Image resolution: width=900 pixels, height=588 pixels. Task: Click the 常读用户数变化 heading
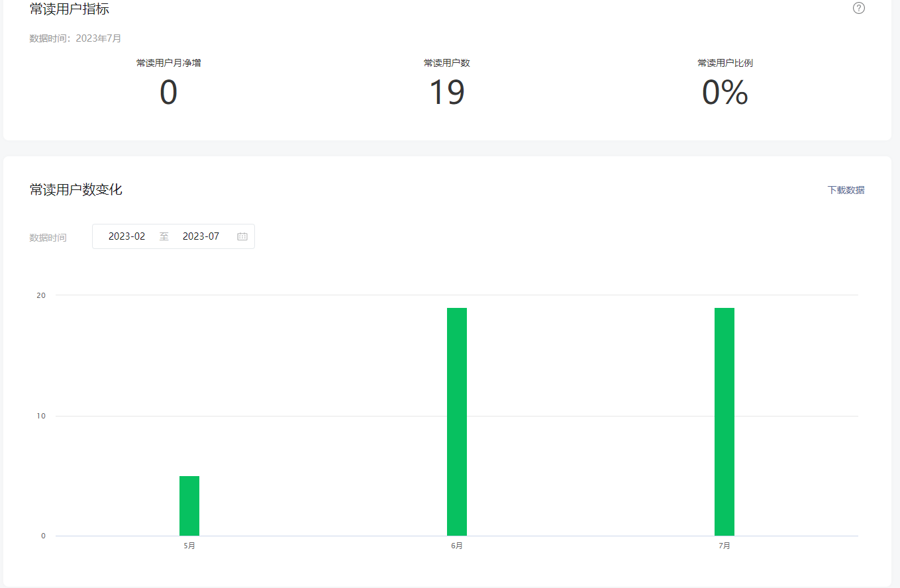click(x=76, y=190)
